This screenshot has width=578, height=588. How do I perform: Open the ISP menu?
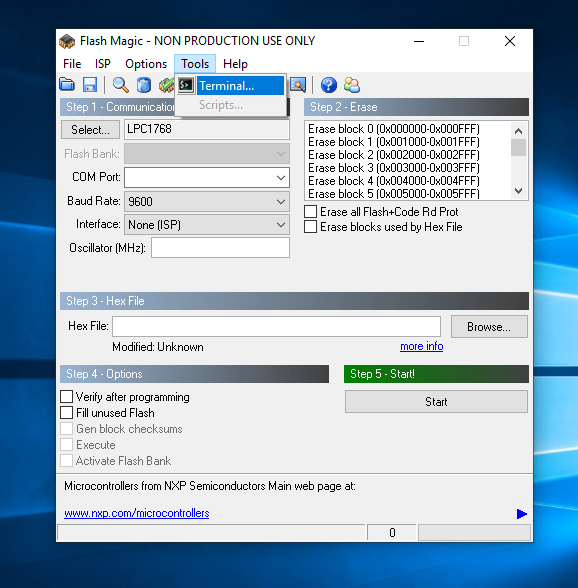pos(103,64)
